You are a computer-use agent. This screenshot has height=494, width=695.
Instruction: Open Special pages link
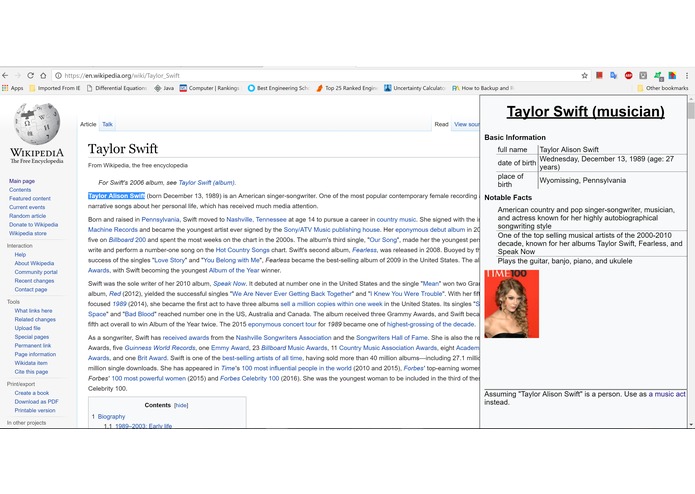coord(31,337)
